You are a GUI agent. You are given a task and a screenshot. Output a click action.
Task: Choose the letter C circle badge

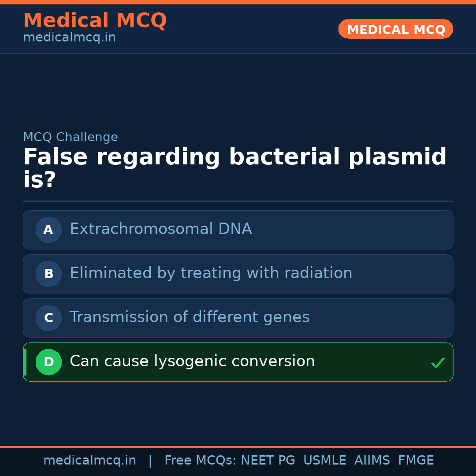tap(48, 318)
